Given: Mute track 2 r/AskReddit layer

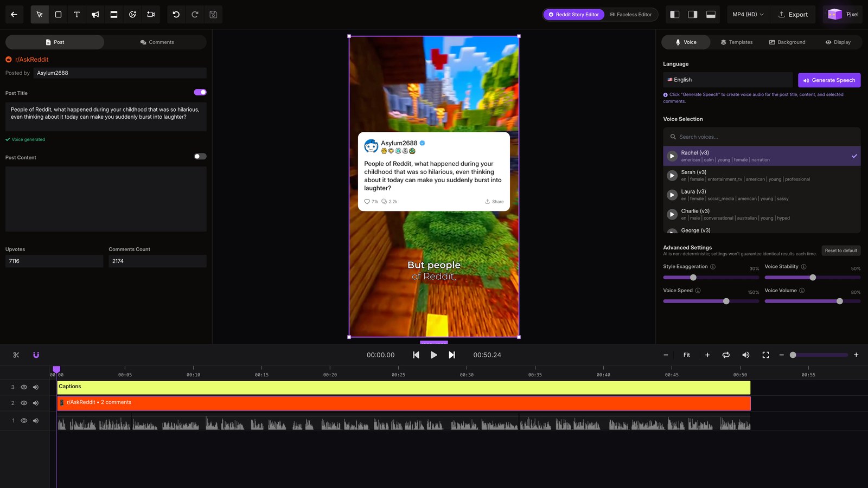Looking at the screenshot, I should coord(36,403).
